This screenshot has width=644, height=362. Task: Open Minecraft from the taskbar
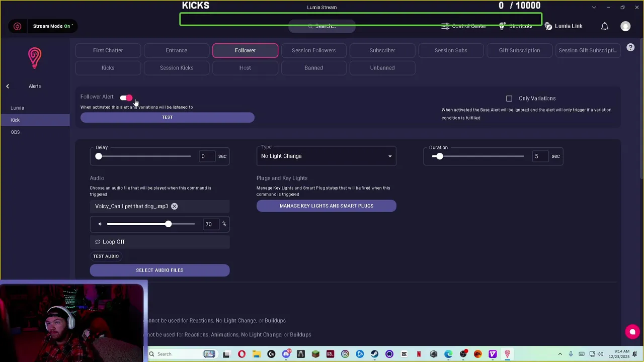tap(315, 354)
